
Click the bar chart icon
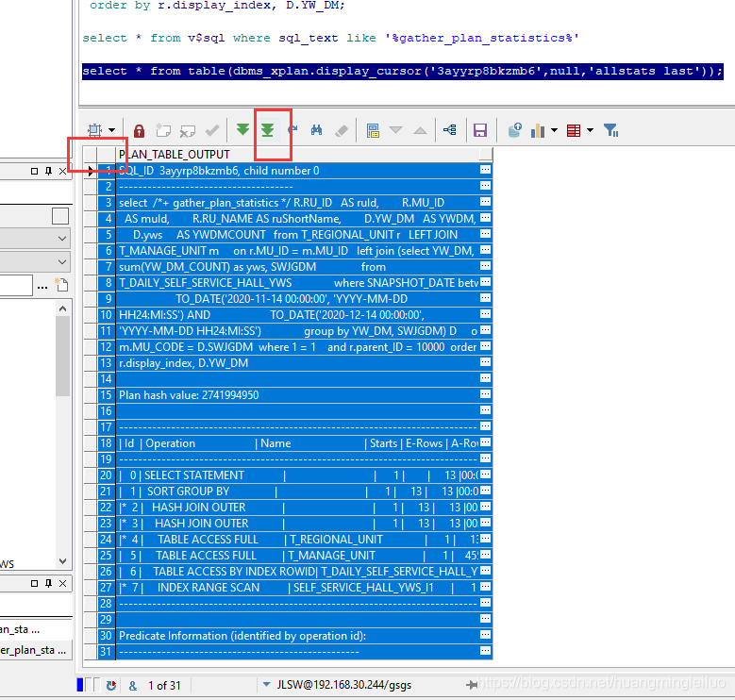pos(537,131)
